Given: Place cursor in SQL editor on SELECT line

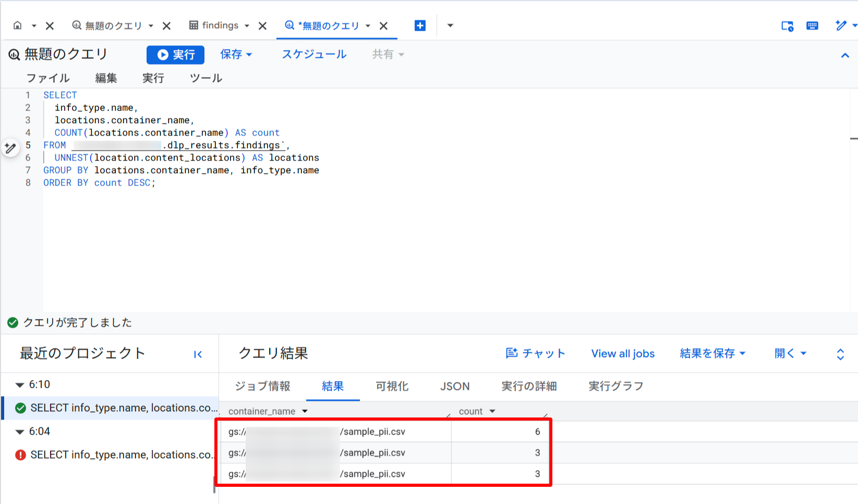Looking at the screenshot, I should [60, 95].
